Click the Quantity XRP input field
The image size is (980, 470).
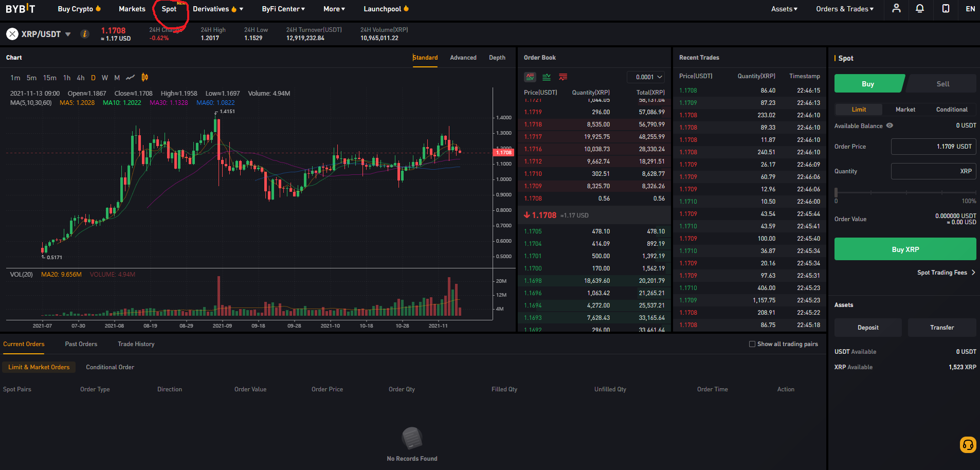933,171
